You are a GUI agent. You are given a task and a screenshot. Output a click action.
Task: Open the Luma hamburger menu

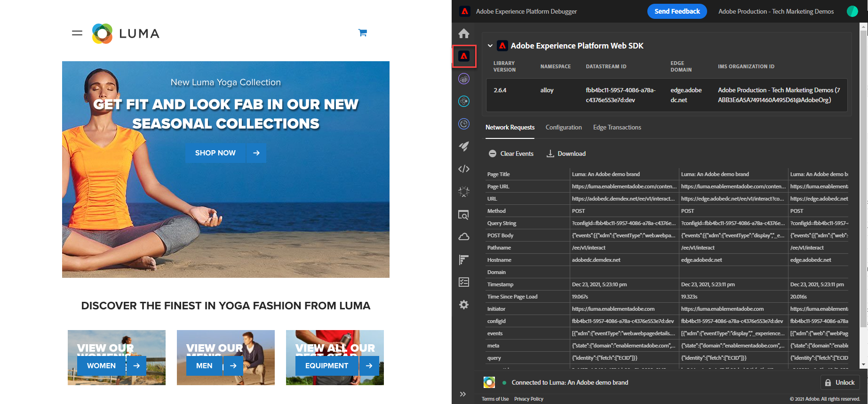(x=77, y=33)
